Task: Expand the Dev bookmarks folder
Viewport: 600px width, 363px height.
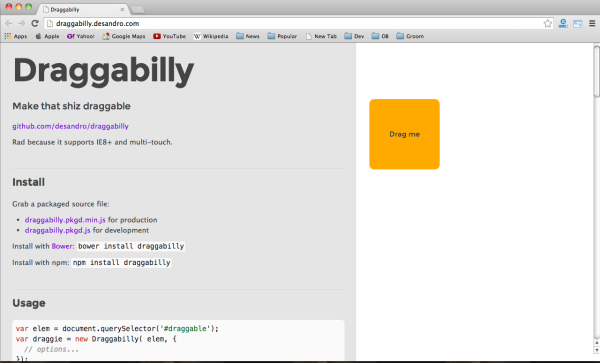Action: (354, 36)
